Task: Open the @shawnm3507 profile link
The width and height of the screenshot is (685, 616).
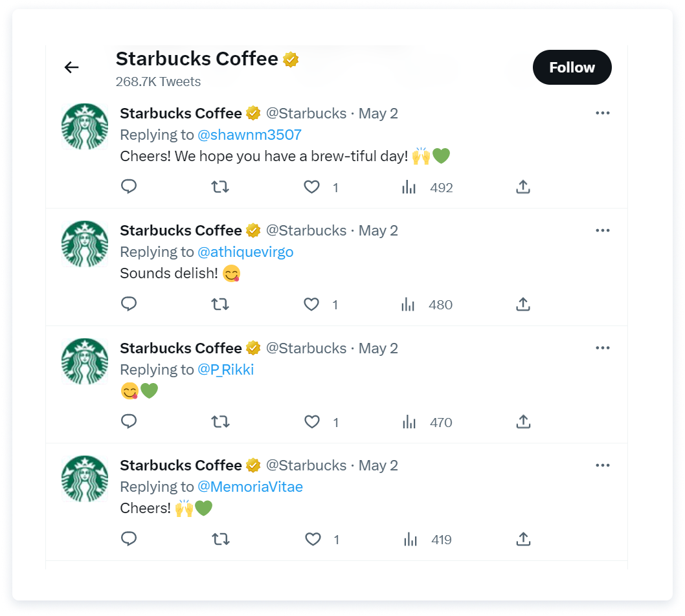Action: pyautogui.click(x=249, y=135)
